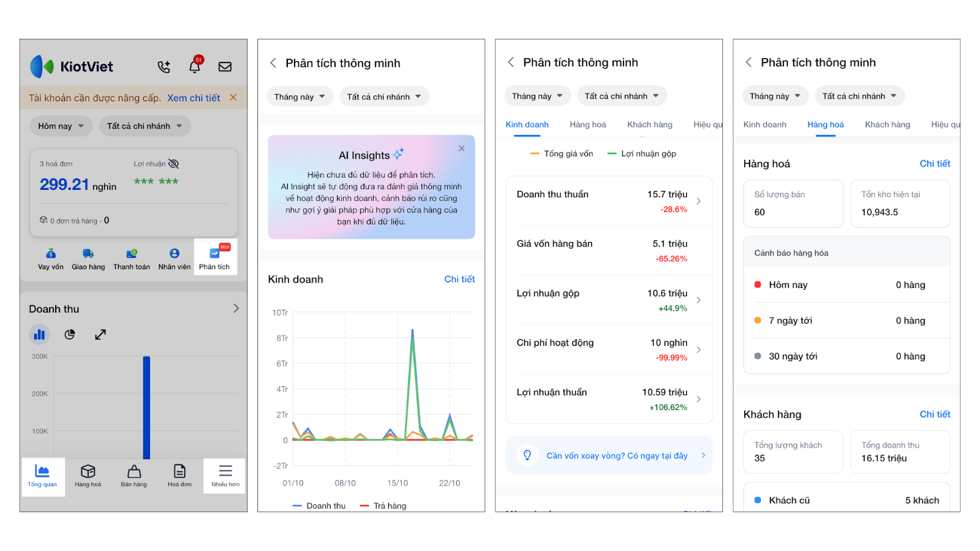Open the Hôm nay date dropdown
This screenshot has width=980, height=551.
(61, 126)
